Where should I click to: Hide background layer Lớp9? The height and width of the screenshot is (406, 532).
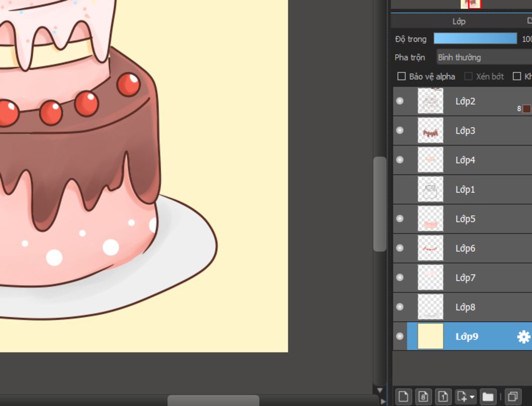400,336
